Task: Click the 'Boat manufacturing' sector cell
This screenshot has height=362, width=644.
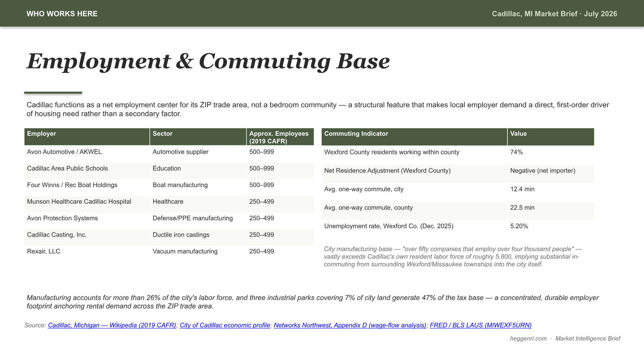Action: tap(198, 187)
